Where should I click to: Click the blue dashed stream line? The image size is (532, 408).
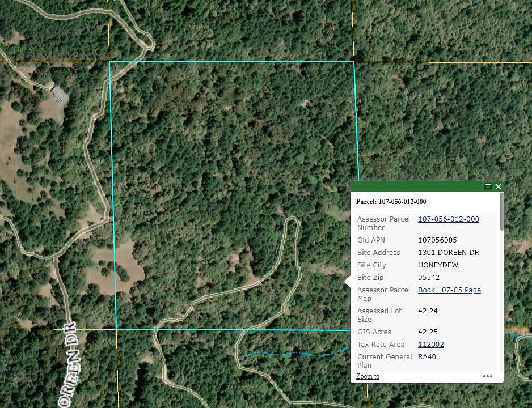(x=295, y=354)
